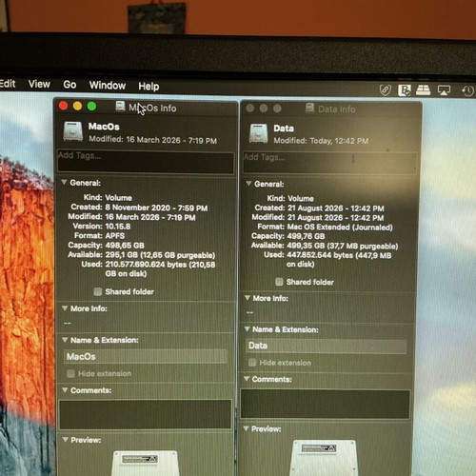Open Time Machine menu bar icon
The height and width of the screenshot is (476, 476).
tap(467, 90)
